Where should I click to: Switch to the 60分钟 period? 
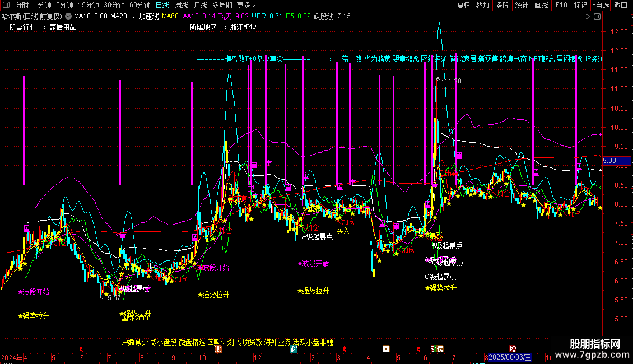coord(140,5)
